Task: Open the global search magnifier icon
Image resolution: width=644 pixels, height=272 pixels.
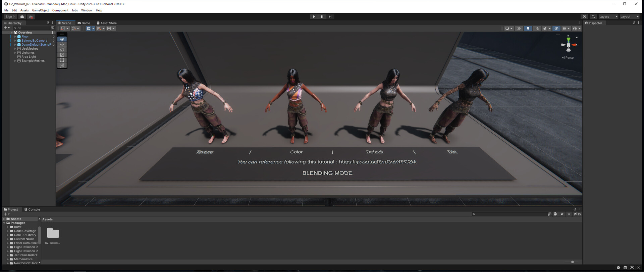Action: point(593,16)
